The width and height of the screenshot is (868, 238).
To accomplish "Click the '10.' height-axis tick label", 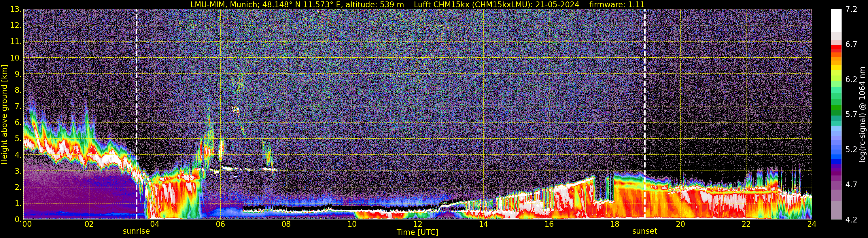I will coord(16,58).
